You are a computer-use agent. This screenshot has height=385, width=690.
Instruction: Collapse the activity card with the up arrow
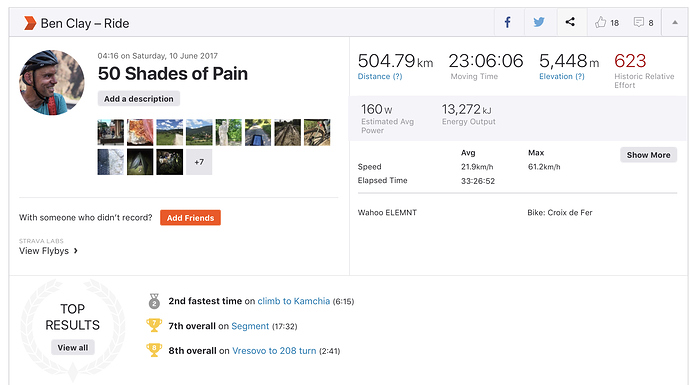pyautogui.click(x=675, y=22)
